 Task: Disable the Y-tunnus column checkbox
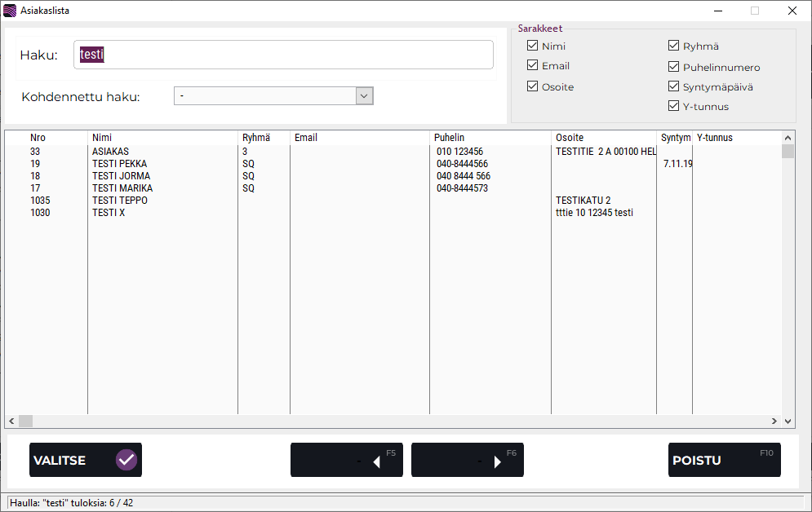pos(674,106)
